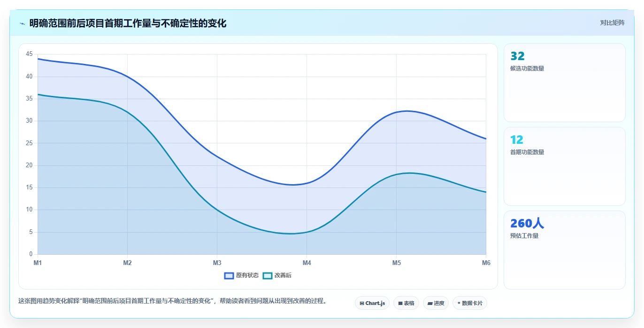
Task: Click the blue 原有状态 legend swatch
Action: pos(229,275)
